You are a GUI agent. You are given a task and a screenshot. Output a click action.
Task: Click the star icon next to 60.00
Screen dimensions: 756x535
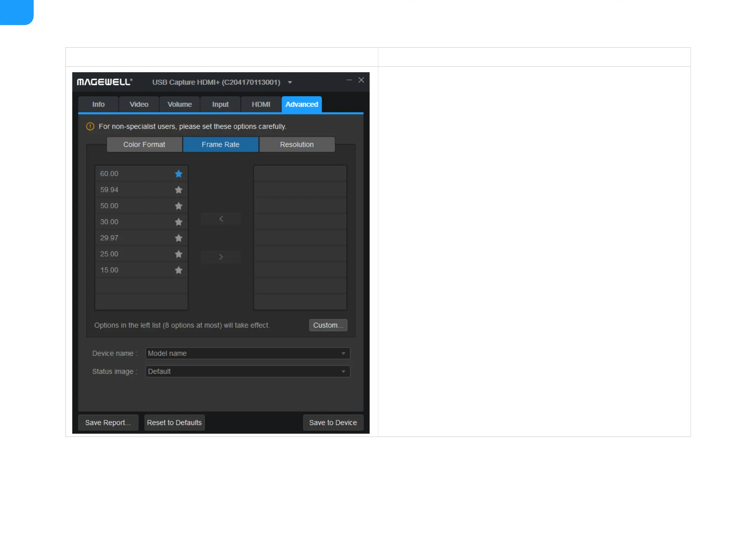pos(179,174)
